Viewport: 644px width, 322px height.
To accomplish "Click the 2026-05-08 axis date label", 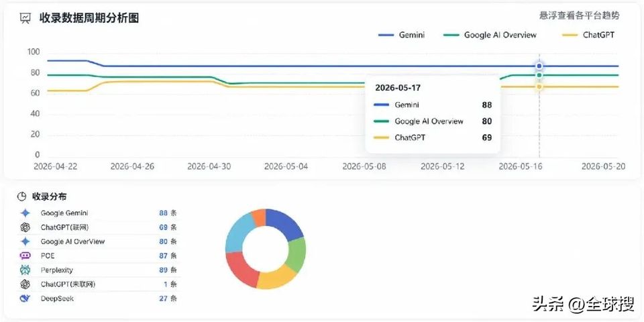I will 364,166.
